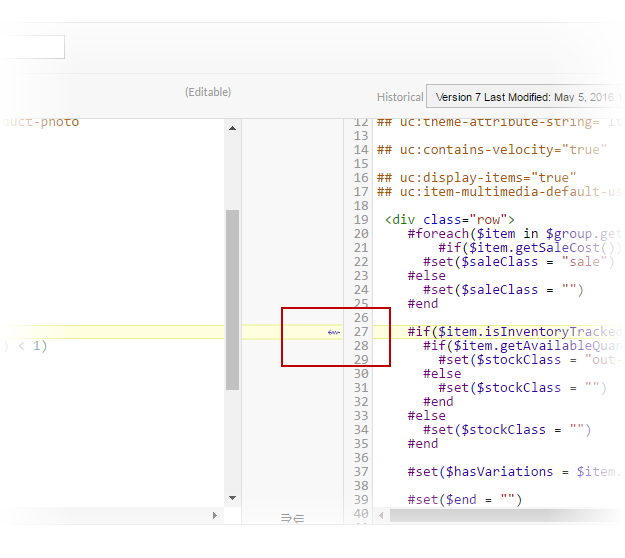Screen dimensions: 625x558
Task: Click the uc:contains-velocity="true" comment line
Action: coord(492,150)
